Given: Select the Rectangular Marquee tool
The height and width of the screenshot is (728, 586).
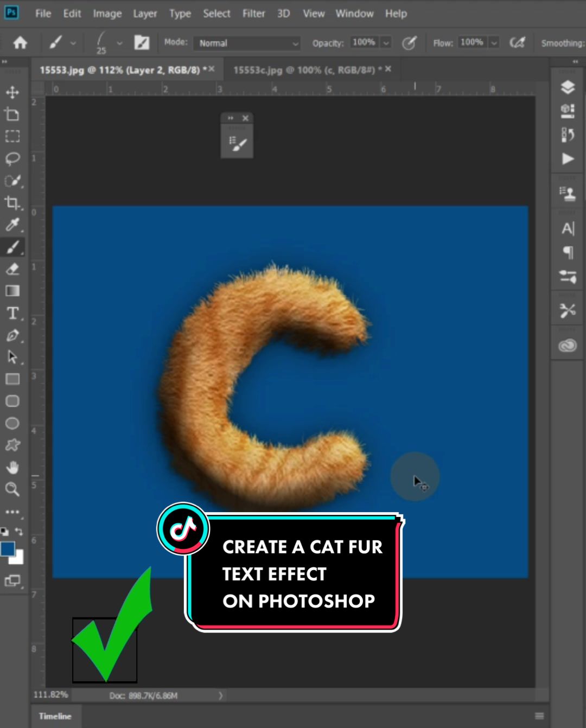Looking at the screenshot, I should [12, 136].
